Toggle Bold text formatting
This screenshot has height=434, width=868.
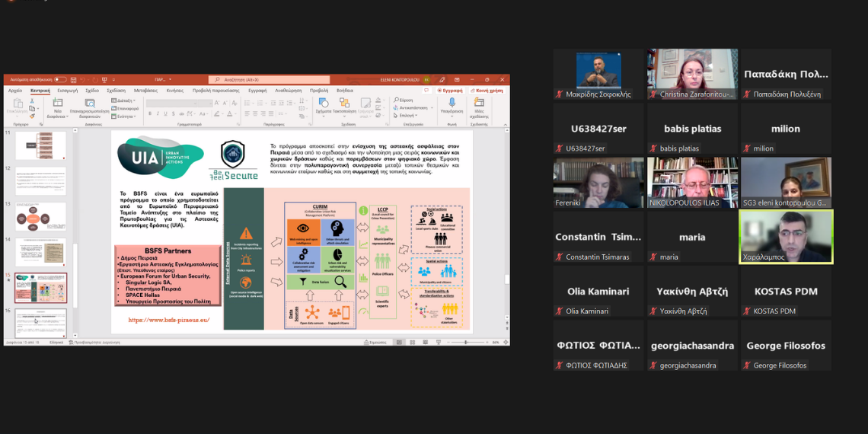pyautogui.click(x=150, y=113)
